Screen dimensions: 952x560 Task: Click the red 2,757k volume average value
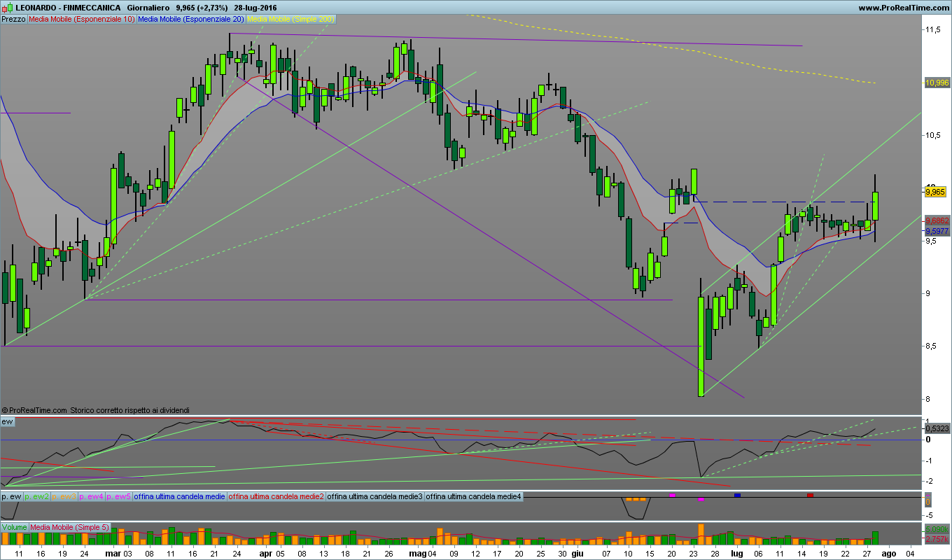(x=937, y=540)
